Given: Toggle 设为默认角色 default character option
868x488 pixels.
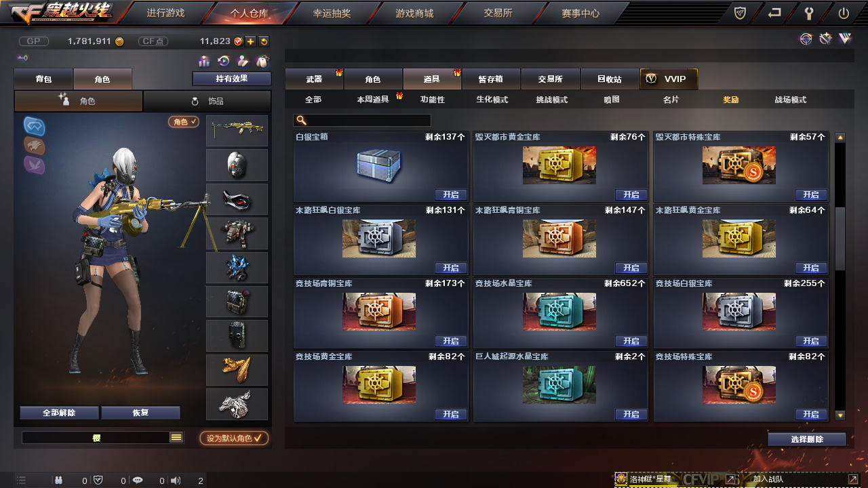Looking at the screenshot, I should 234,438.
